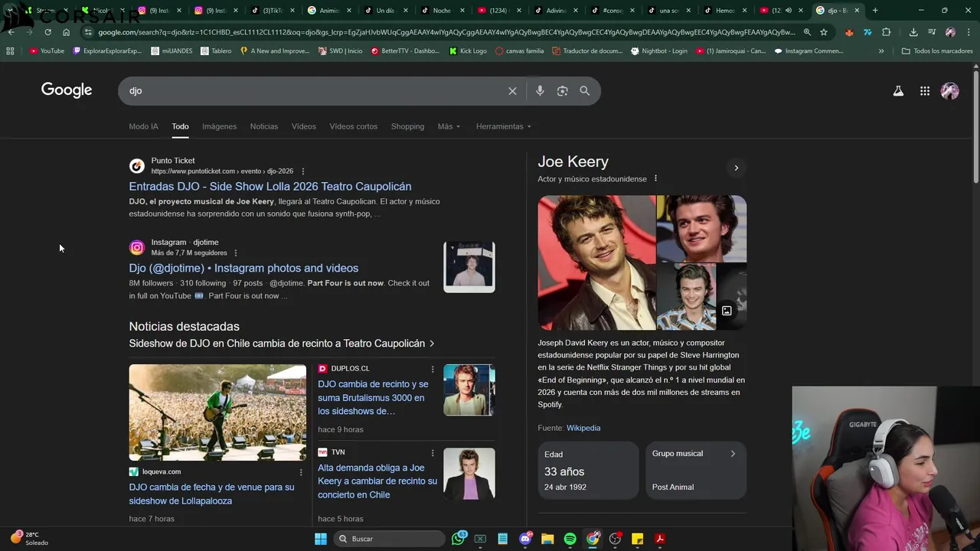Expand the Más search filter dropdown

(449, 126)
